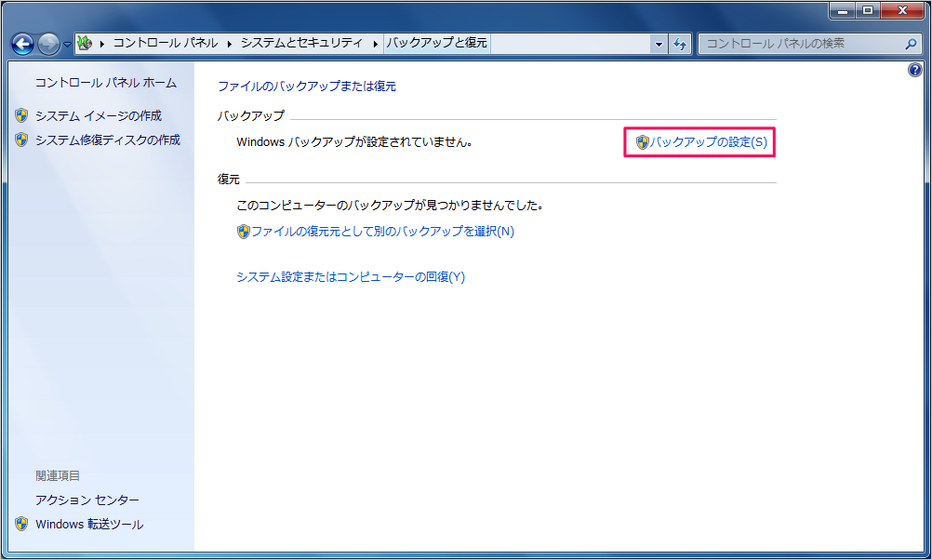Click shield icon beside ファイルの復元元として別のバックアップを選択
The width and height of the screenshot is (932, 560).
(x=243, y=232)
